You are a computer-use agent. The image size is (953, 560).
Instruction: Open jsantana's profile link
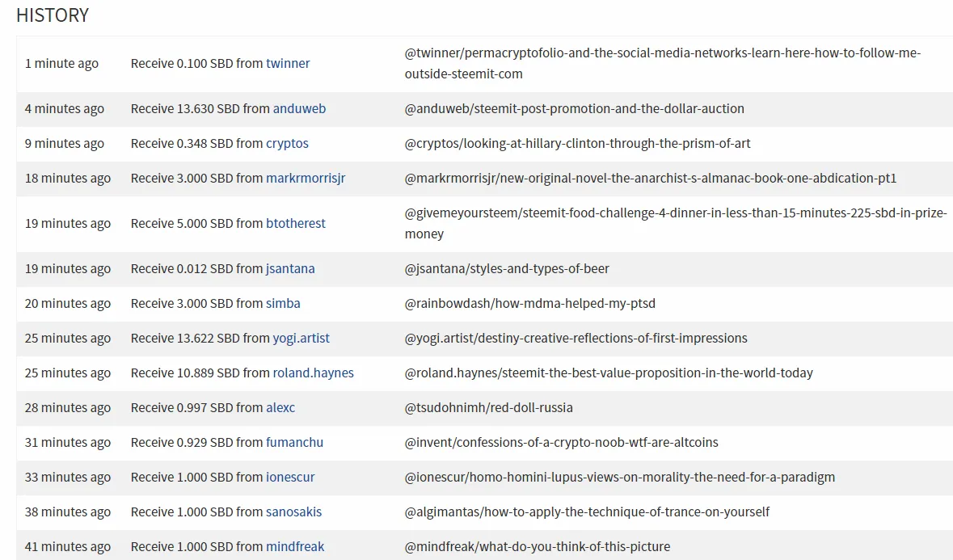pos(290,268)
